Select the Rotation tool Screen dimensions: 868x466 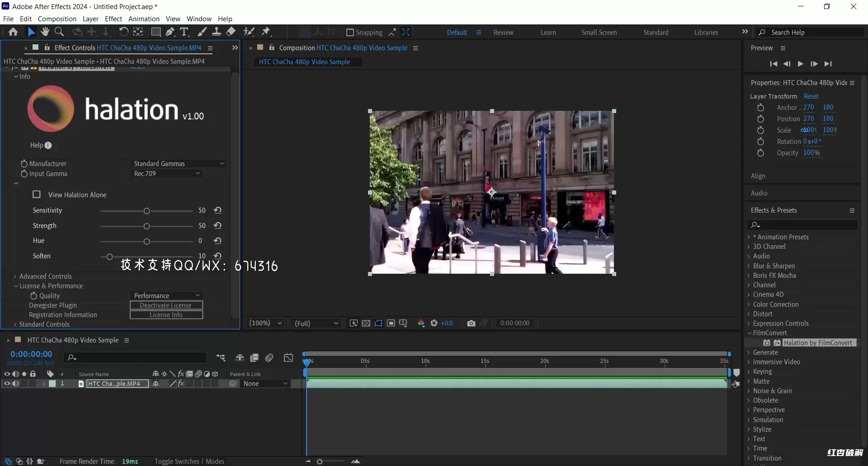point(123,32)
